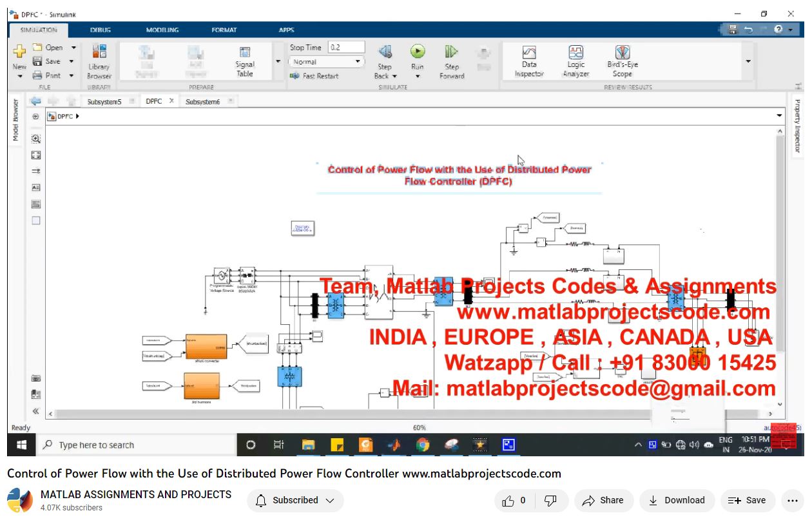This screenshot has height=522, width=812.
Task: Open the Normal simulation mode dropdown
Action: click(x=326, y=62)
